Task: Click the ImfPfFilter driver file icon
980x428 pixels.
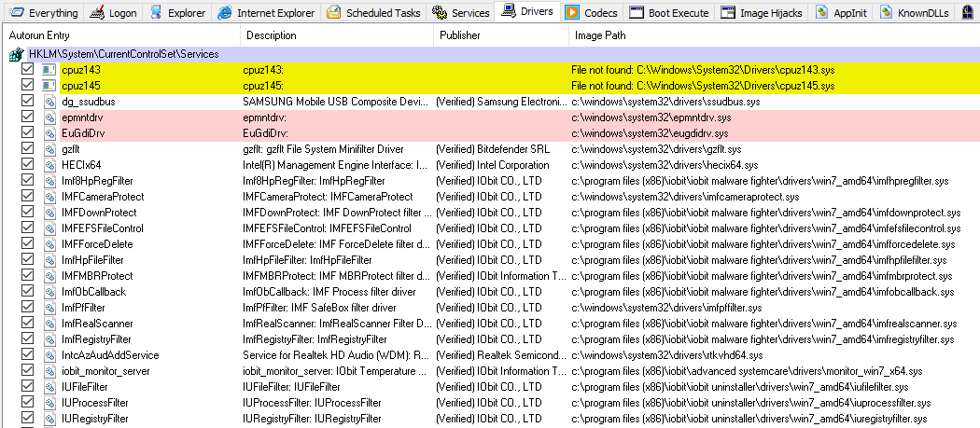Action: point(49,308)
